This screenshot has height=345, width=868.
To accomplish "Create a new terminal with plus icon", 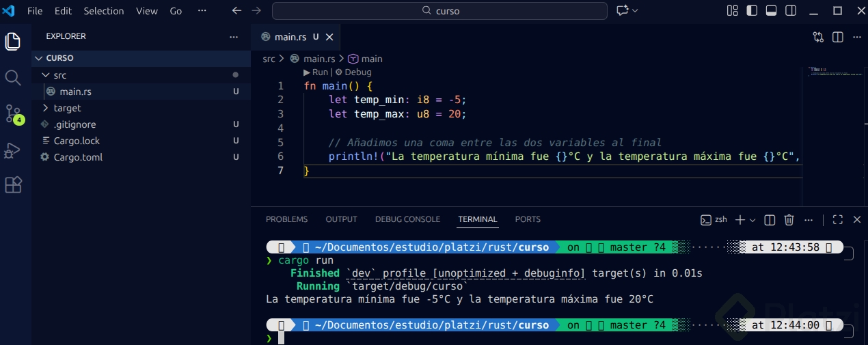I will point(740,220).
